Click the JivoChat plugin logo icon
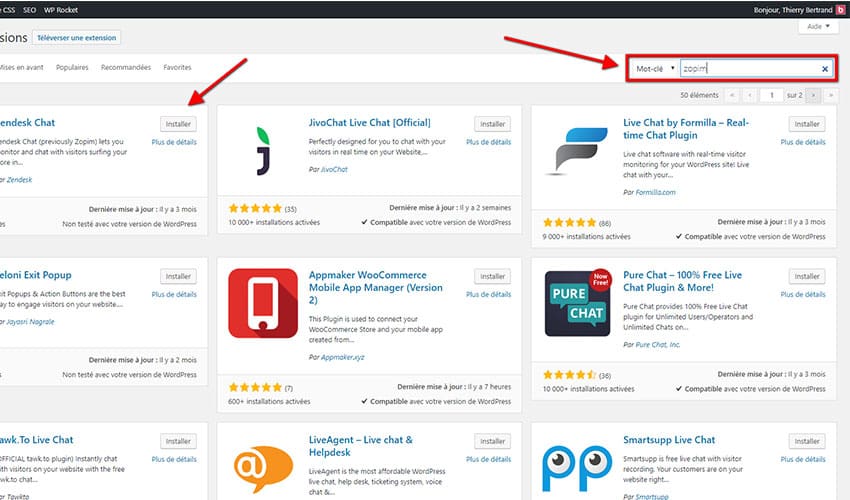The image size is (850, 500). click(263, 151)
